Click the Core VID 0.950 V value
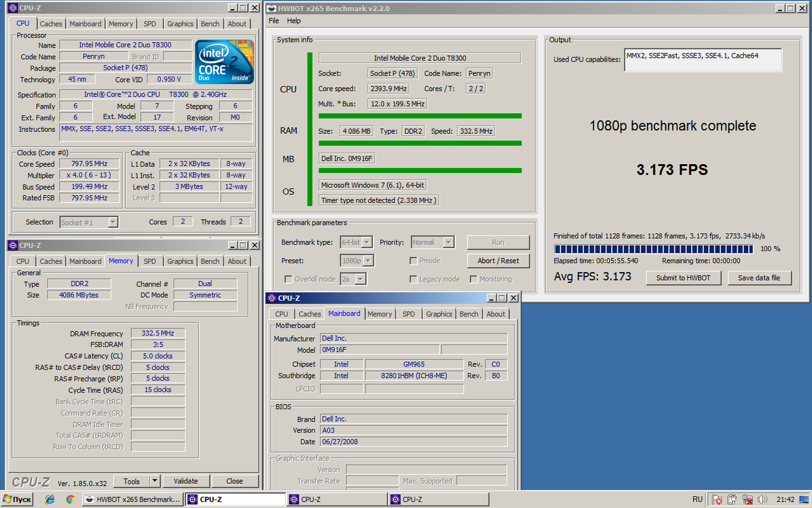 (169, 79)
